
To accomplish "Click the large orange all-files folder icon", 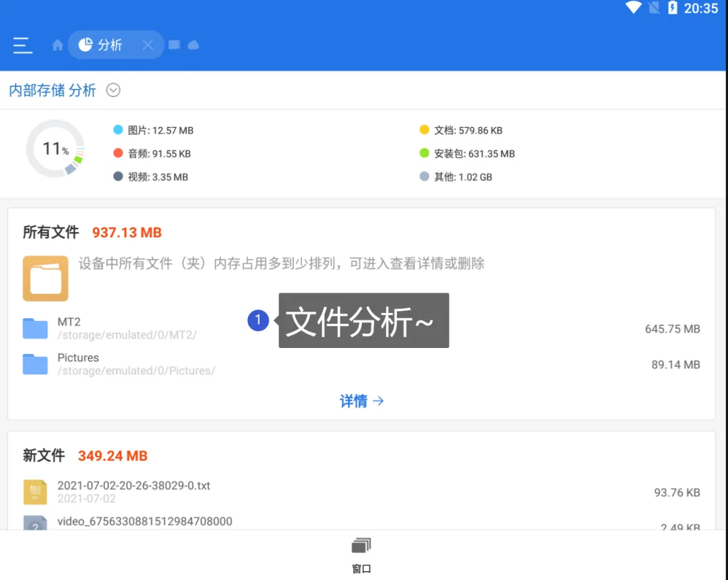I will (x=45, y=278).
